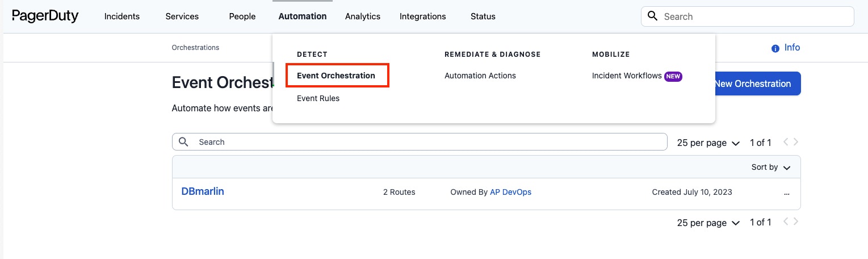The height and width of the screenshot is (259, 868).
Task: Select Event Orchestration in Detect section
Action: pyautogui.click(x=336, y=76)
